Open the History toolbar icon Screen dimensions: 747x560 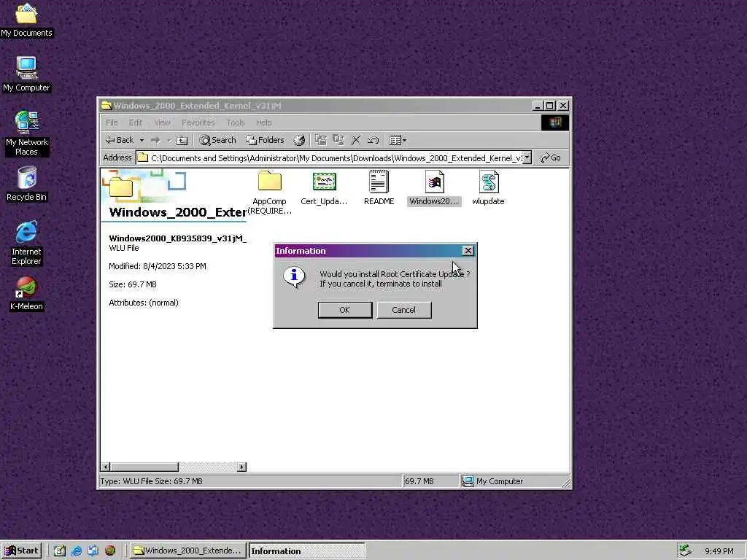[x=298, y=140]
